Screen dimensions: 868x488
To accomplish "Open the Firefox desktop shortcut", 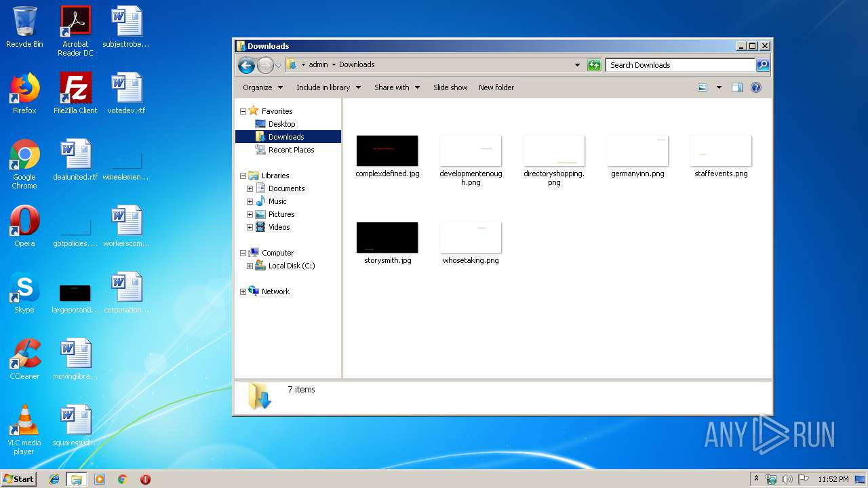I will [x=24, y=94].
